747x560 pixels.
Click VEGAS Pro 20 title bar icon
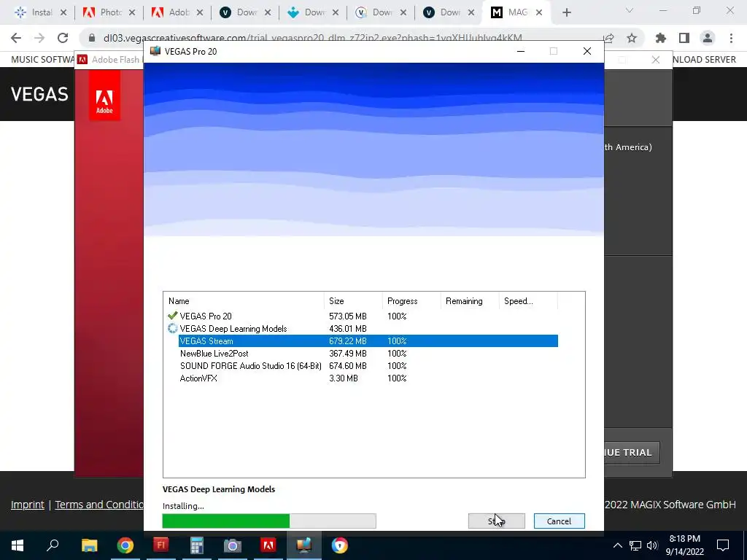coord(155,51)
